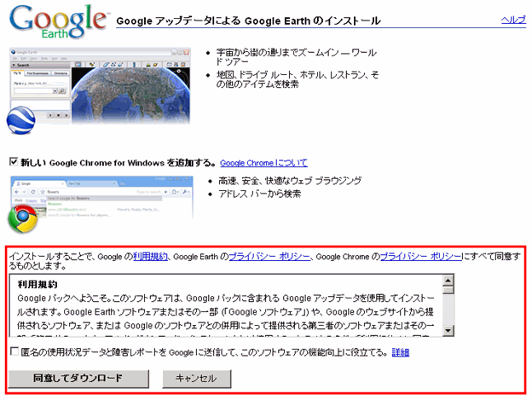Click the blue Google Earth globe icon
The height and width of the screenshot is (400, 532).
click(x=20, y=120)
